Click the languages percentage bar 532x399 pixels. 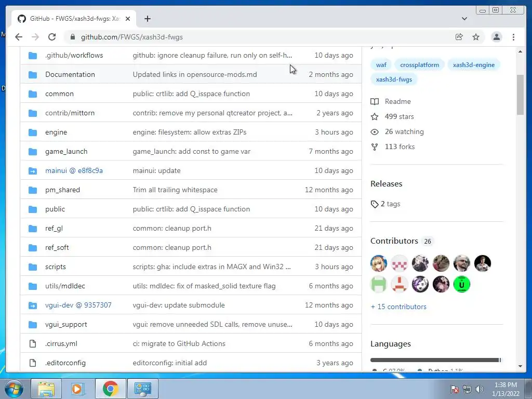click(x=436, y=360)
